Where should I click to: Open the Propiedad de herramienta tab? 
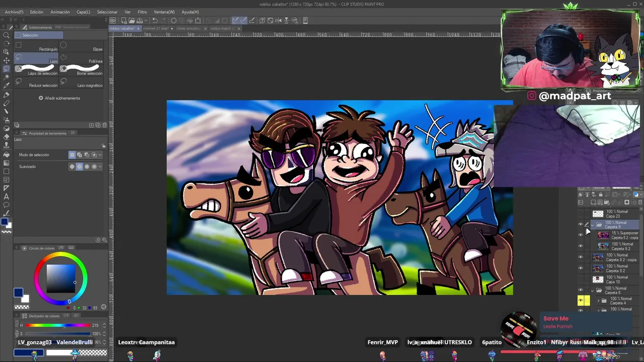click(45, 133)
